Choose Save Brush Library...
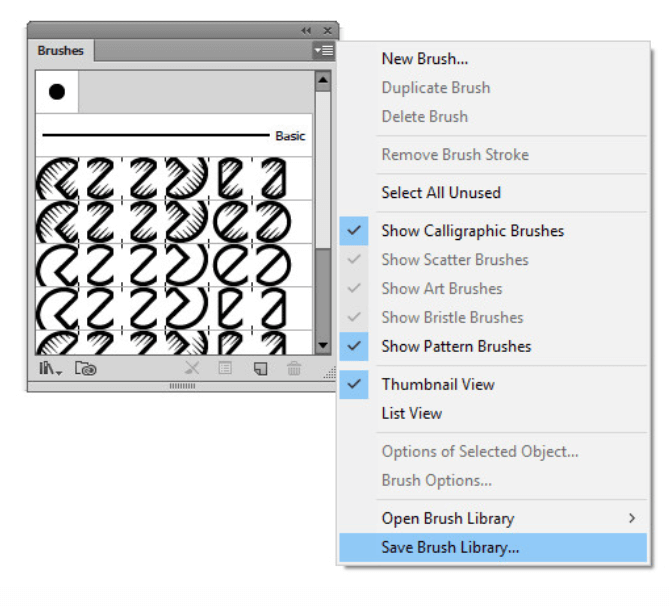The width and height of the screenshot is (670, 606). point(493,547)
